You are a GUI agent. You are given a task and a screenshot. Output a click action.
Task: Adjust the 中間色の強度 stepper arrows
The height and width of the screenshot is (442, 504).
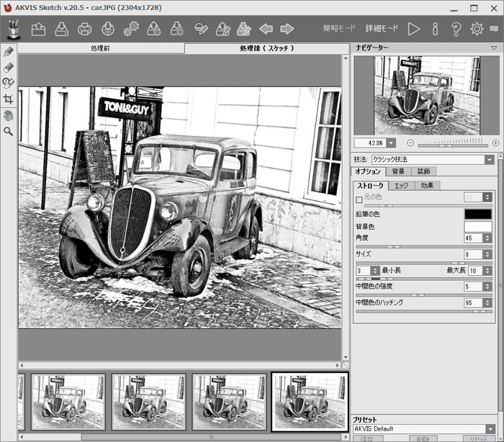pyautogui.click(x=487, y=287)
